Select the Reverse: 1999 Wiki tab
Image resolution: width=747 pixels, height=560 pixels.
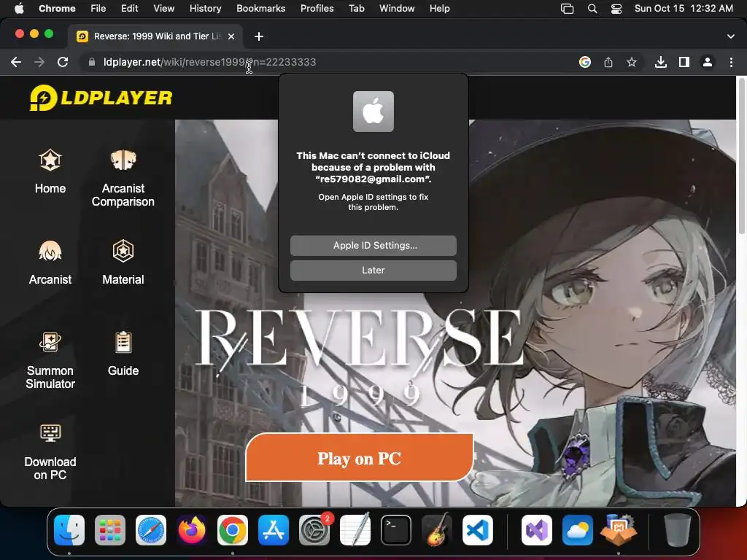156,36
